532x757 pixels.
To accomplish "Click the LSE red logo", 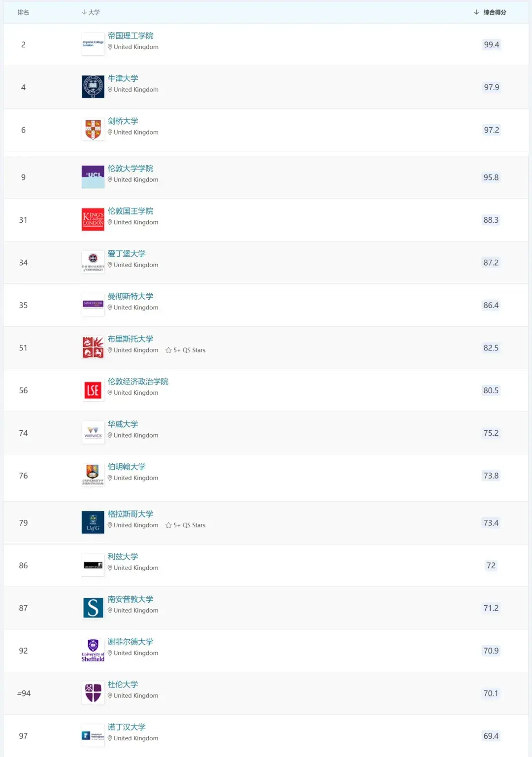I will tap(93, 390).
